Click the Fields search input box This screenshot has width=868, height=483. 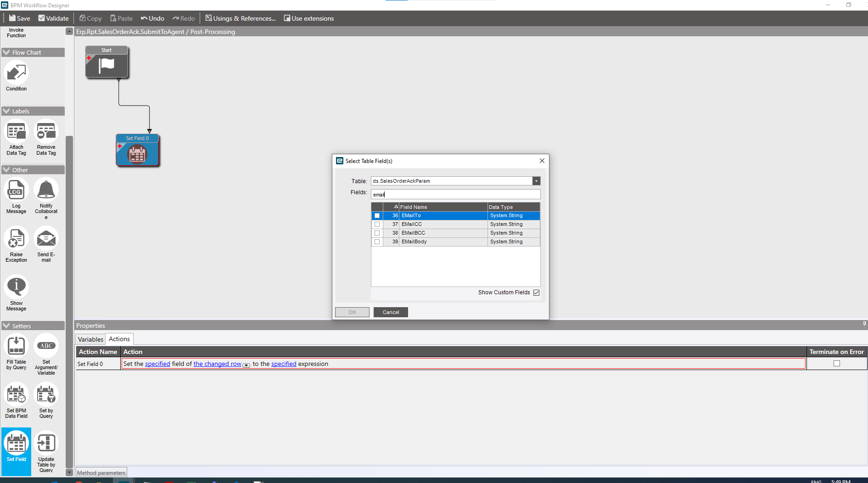455,194
